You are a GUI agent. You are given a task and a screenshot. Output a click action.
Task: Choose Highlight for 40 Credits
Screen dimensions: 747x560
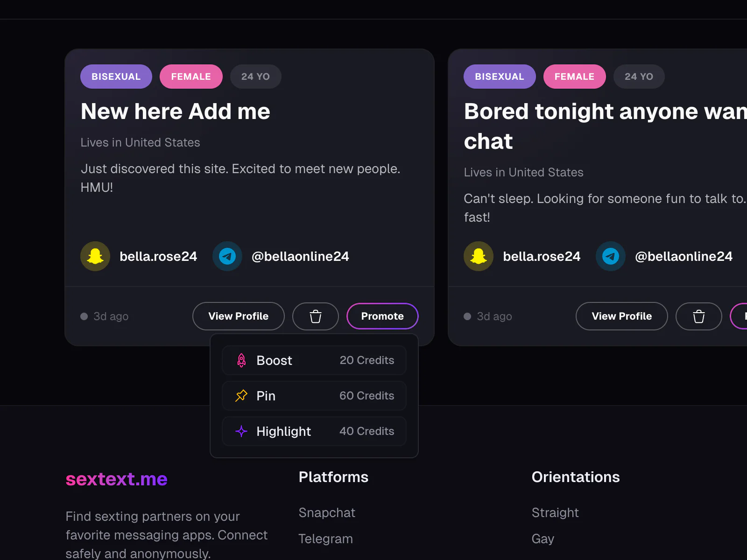314,431
